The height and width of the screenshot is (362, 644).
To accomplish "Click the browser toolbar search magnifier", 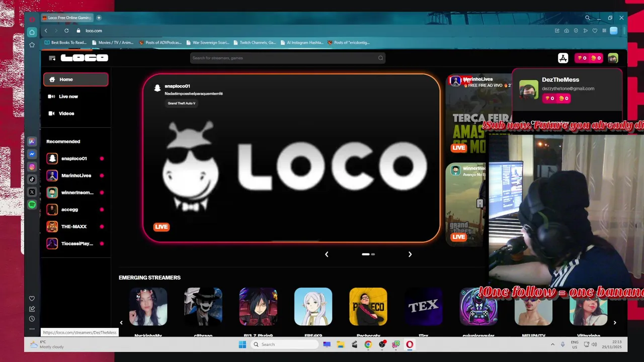I will point(587,18).
